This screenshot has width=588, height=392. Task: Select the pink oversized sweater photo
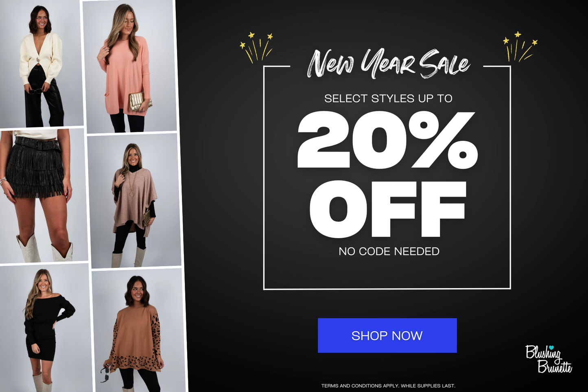pos(129,66)
